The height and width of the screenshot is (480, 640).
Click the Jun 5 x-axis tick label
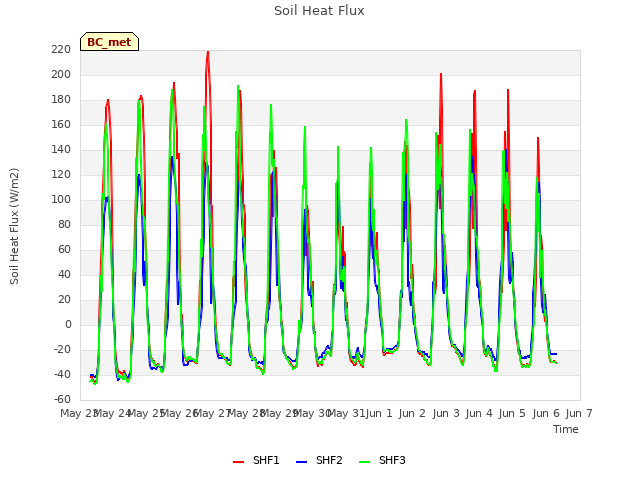tap(512, 413)
